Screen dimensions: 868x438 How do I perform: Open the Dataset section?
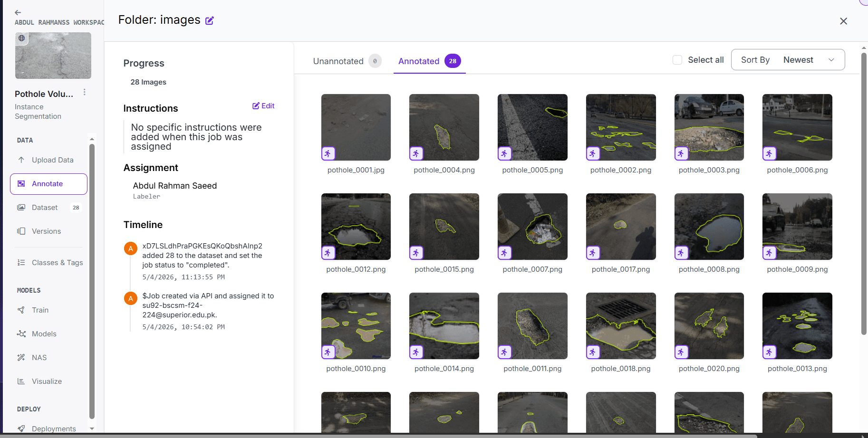[x=48, y=208]
